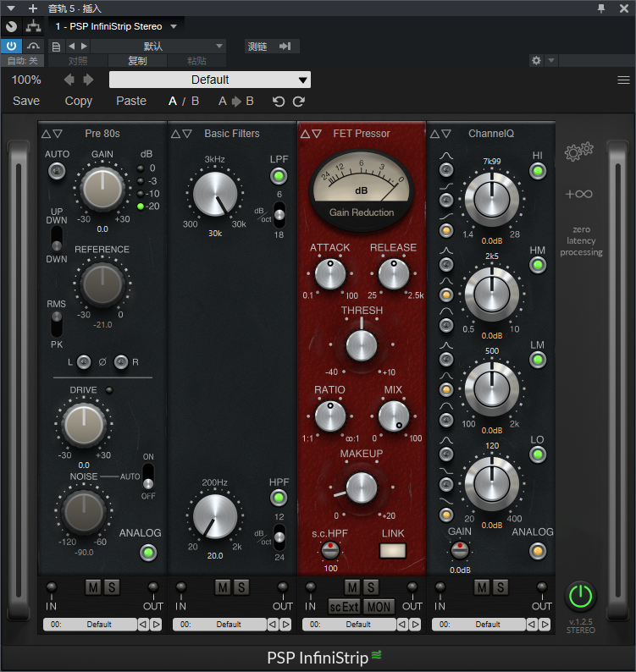The image size is (636, 672).
Task: Open ChannelQ module preset field
Action: click(x=478, y=625)
